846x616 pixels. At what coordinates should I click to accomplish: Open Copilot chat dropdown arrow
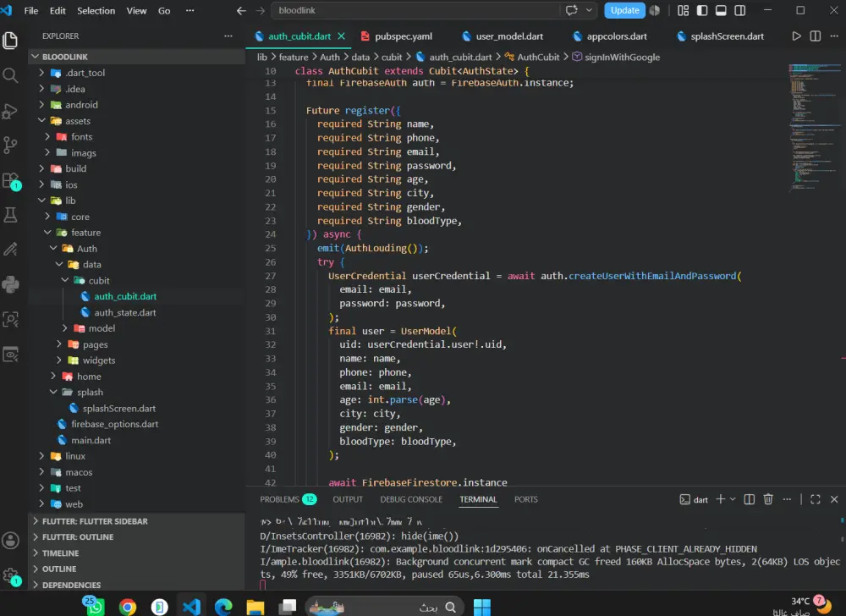[589, 10]
